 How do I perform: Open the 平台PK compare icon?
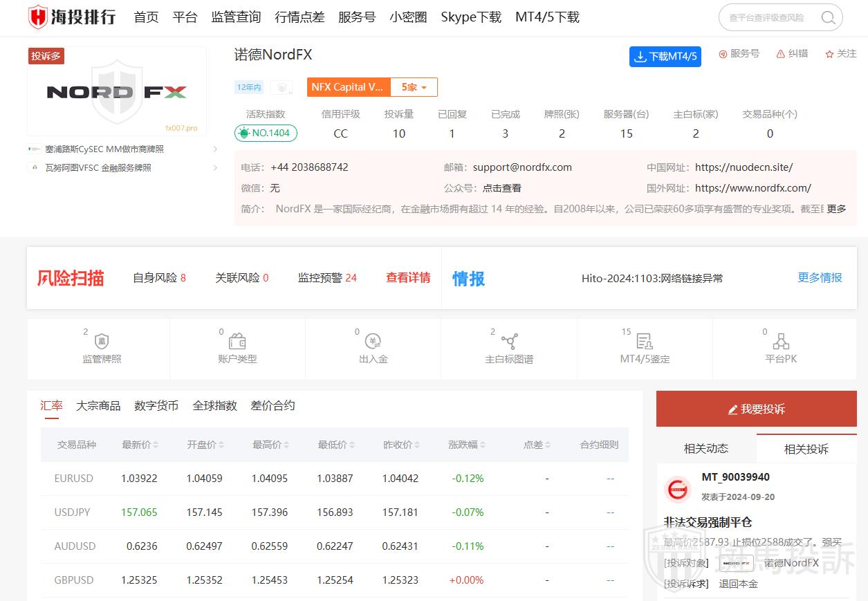(x=781, y=342)
